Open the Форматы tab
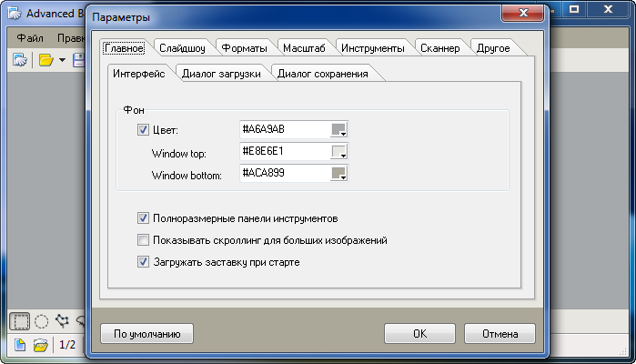Screen dimensions: 636x364 pyautogui.click(x=244, y=48)
